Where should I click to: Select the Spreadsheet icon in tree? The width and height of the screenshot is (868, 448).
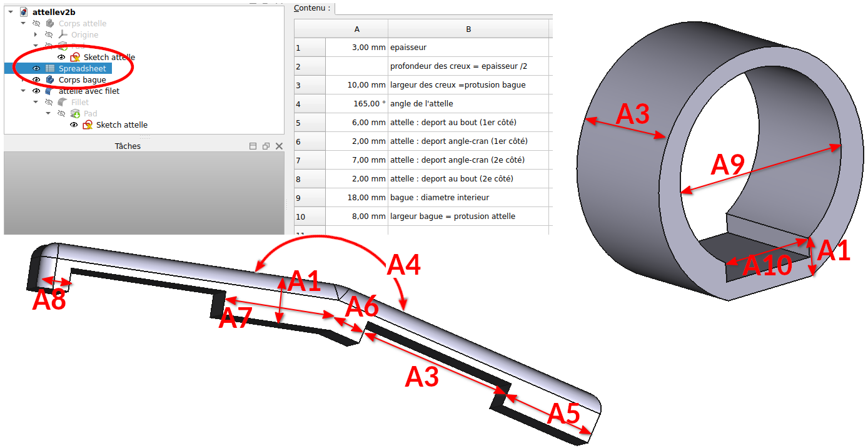pos(50,68)
